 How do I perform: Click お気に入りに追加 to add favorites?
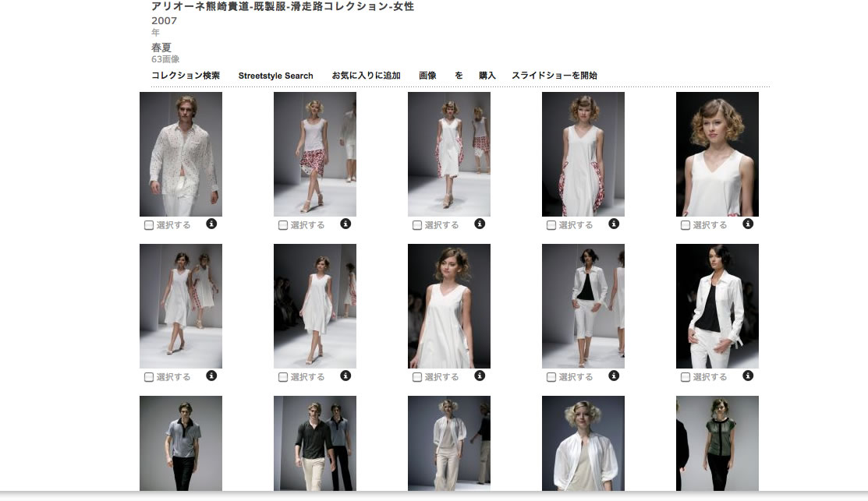tap(366, 76)
